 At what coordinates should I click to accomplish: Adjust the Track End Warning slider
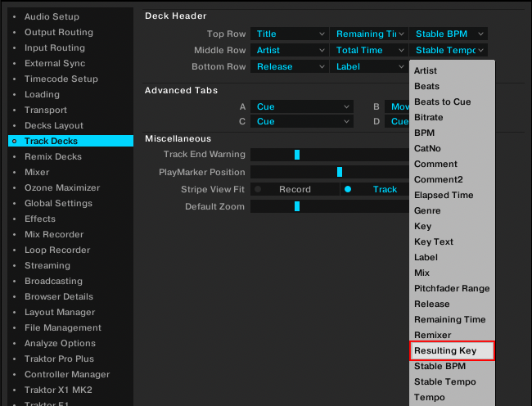(x=297, y=154)
